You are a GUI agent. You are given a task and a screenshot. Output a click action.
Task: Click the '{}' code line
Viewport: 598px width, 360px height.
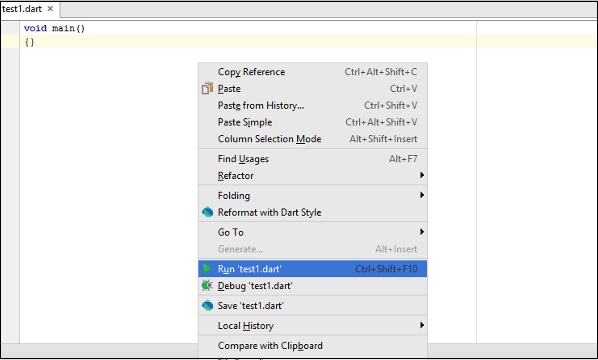tap(30, 42)
